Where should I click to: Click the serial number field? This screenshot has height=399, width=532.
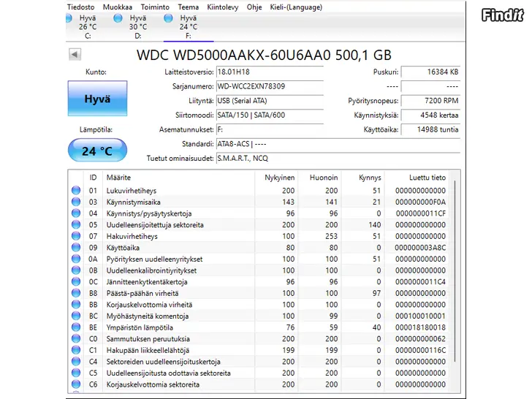pyautogui.click(x=269, y=86)
